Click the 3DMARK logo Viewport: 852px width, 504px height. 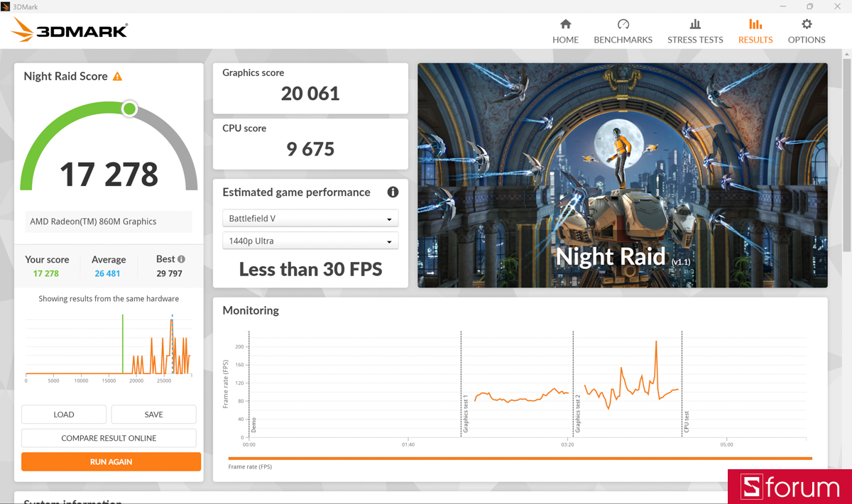(x=67, y=29)
